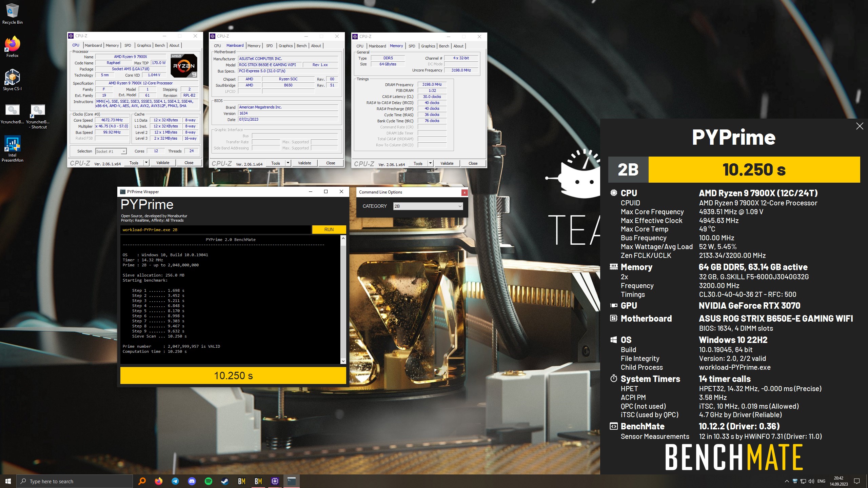The height and width of the screenshot is (488, 868).
Task: Open Firefox from the taskbar
Action: tap(158, 481)
